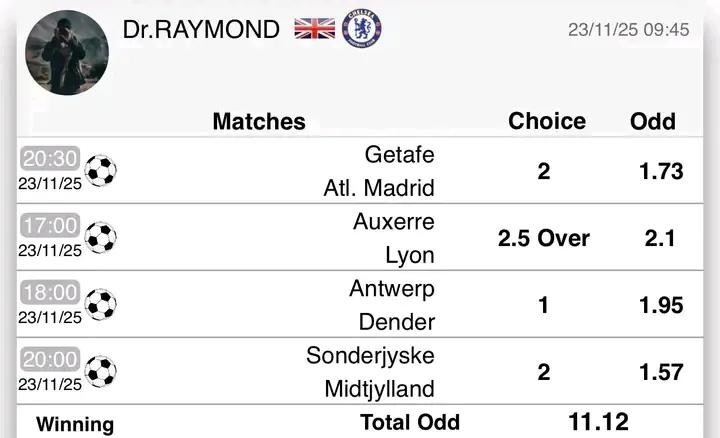Screen dimensions: 720x438
Task: Click the 2.5 Over choice
Action: 544,238
